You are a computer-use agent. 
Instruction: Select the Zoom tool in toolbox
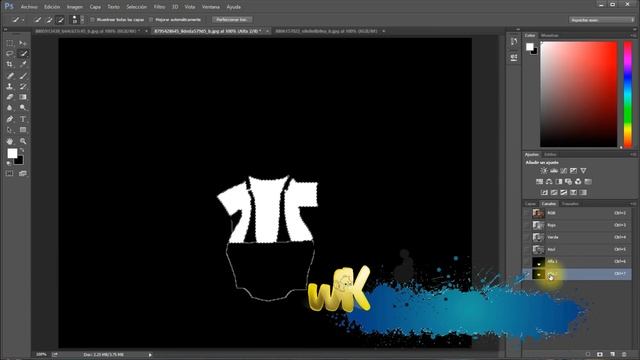tap(23, 141)
